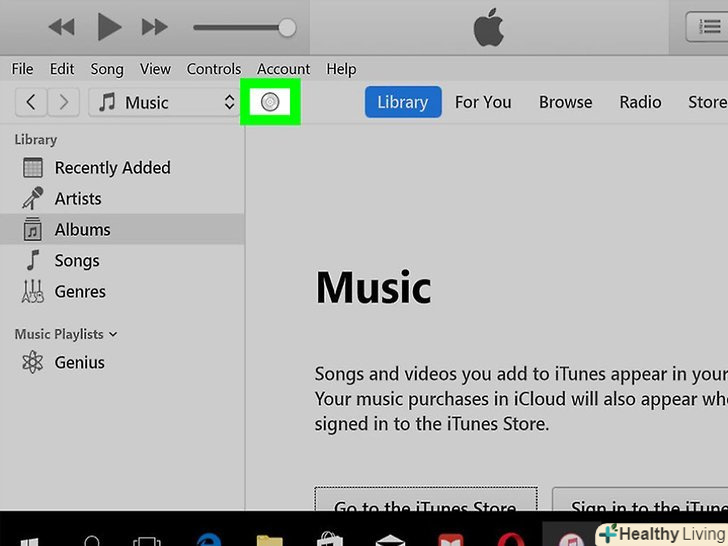Click the Sign in to the iTunes button

tap(640, 499)
